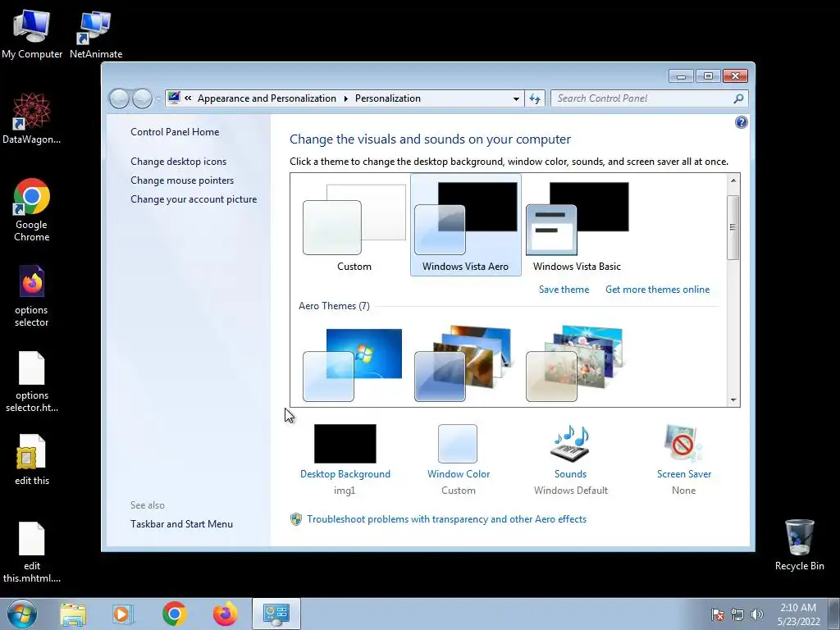Click the search magnifier icon
The width and height of the screenshot is (840, 630).
pos(738,98)
